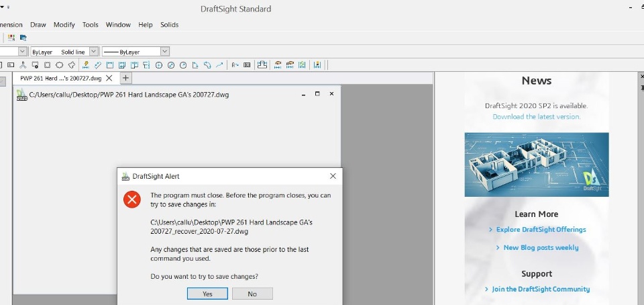The image size is (644, 305).
Task: Select the Continue Dimension tool
Action: coord(134,65)
